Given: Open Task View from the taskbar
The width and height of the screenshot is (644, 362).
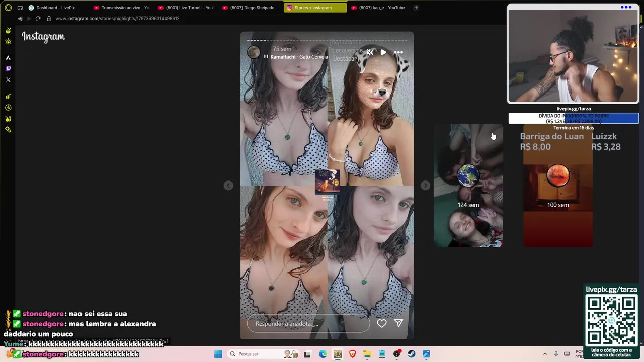Looking at the screenshot, I should pyautogui.click(x=307, y=354).
